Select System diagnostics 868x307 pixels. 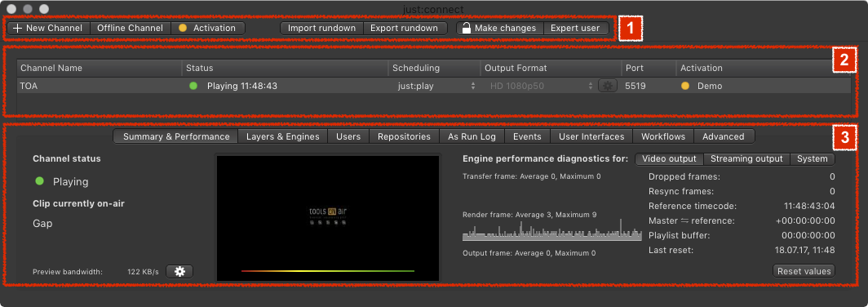tap(812, 159)
